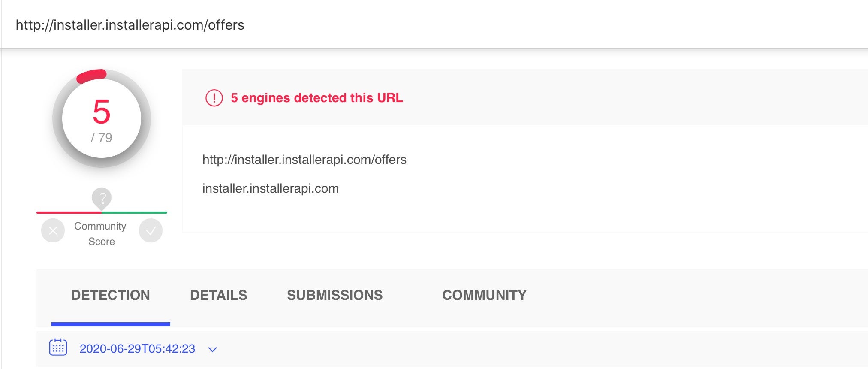The image size is (868, 369).
Task: Click the large red 5 detection count
Action: 102,112
